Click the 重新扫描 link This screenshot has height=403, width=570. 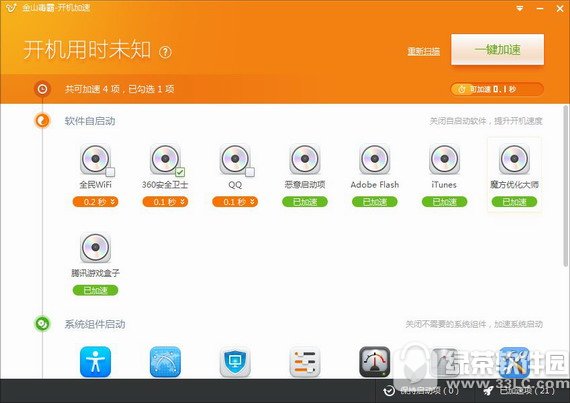tap(424, 51)
